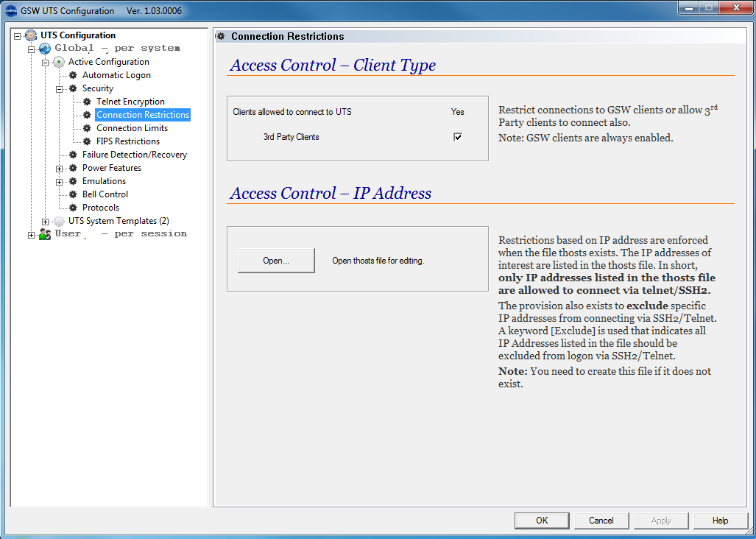Click the gear icon beside Power Features
This screenshot has width=756, height=539.
[73, 168]
